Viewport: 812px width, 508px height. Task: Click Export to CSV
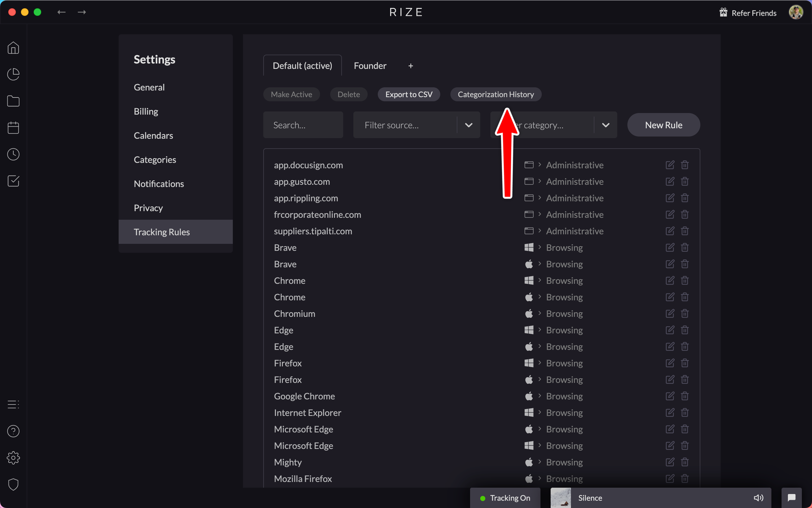409,94
